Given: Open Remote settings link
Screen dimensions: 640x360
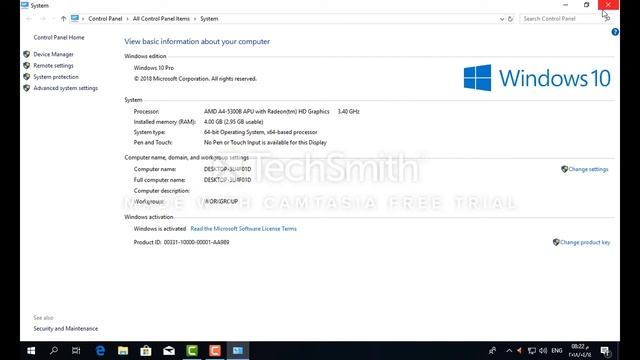Looking at the screenshot, I should tap(53, 66).
